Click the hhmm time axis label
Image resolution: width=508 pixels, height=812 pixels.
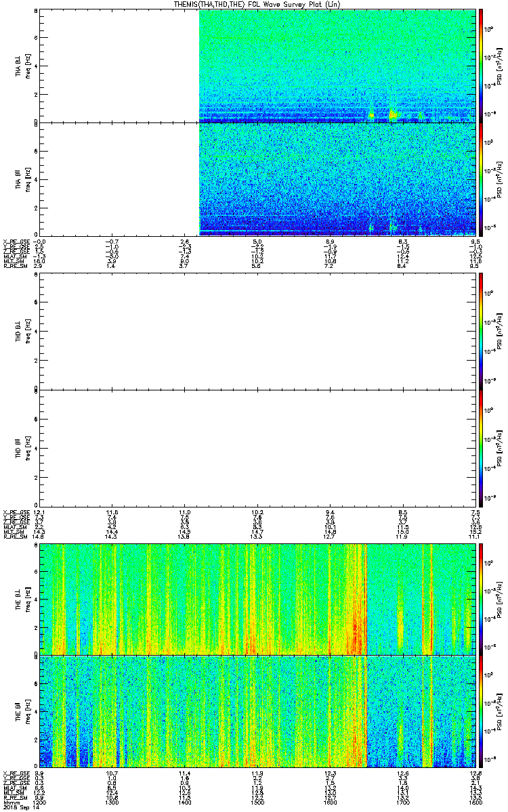[x=10, y=803]
